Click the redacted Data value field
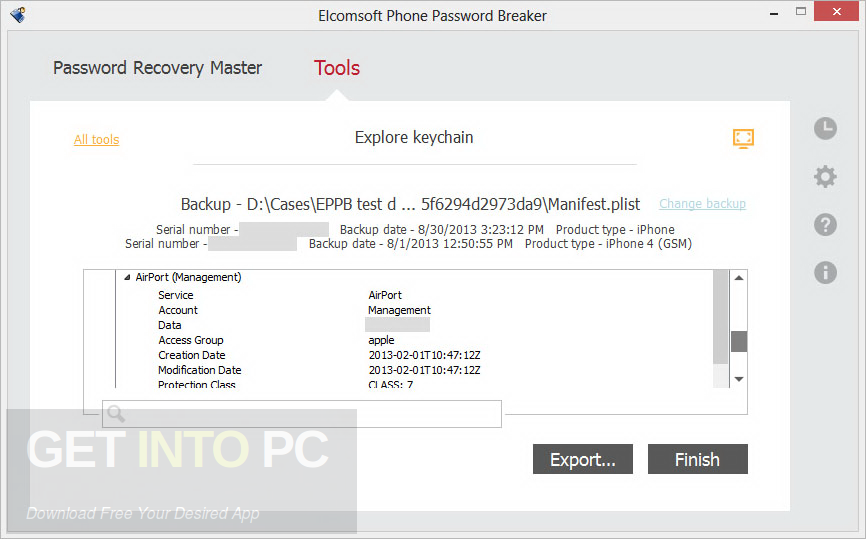Screen dimensions: 866x539 pos(397,325)
